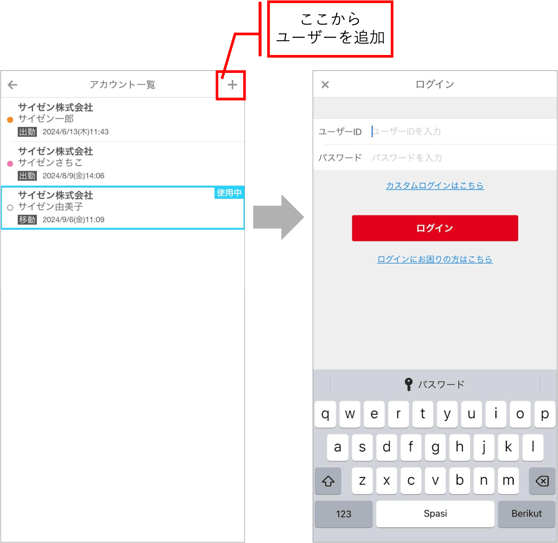The image size is (558, 543).
Task: Tap the m key on keyboard
Action: 508,481
